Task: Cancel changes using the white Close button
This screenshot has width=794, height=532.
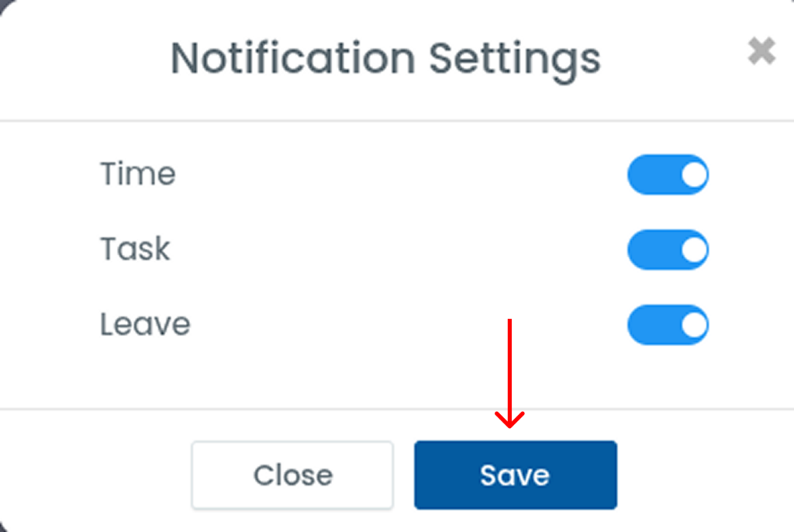Action: (x=292, y=475)
